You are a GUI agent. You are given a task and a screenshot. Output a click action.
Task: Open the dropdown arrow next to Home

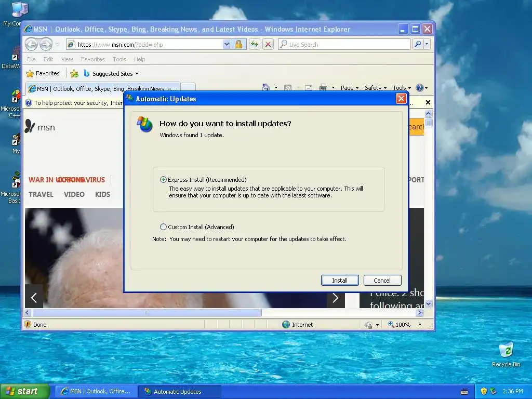(x=276, y=87)
